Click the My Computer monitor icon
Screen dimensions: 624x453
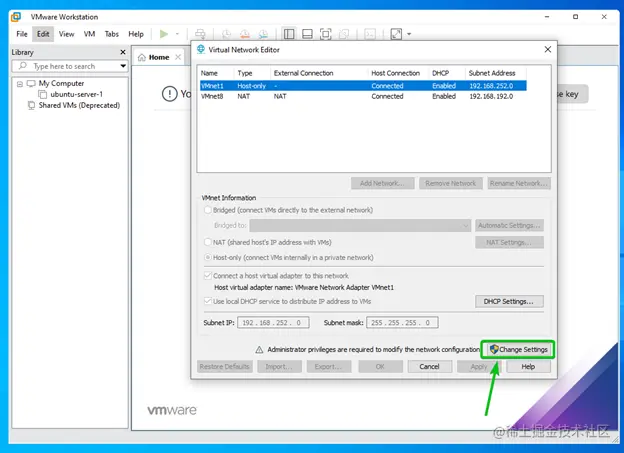(31, 84)
